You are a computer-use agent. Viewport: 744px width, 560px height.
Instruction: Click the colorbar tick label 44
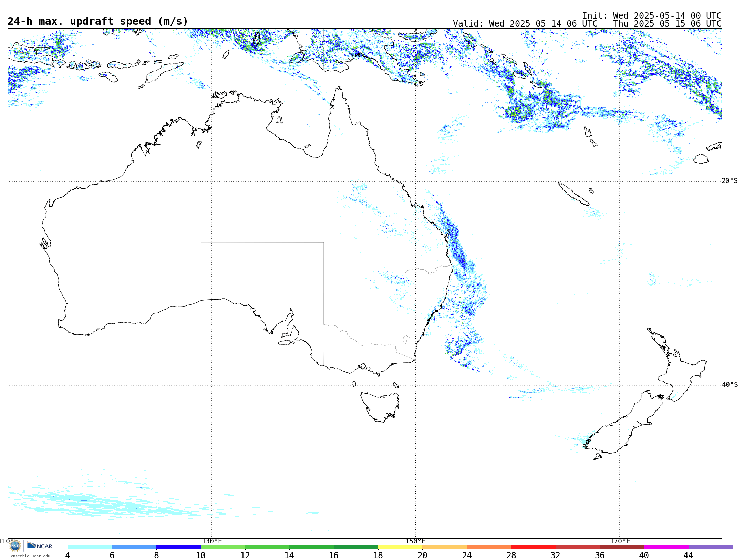(689, 555)
